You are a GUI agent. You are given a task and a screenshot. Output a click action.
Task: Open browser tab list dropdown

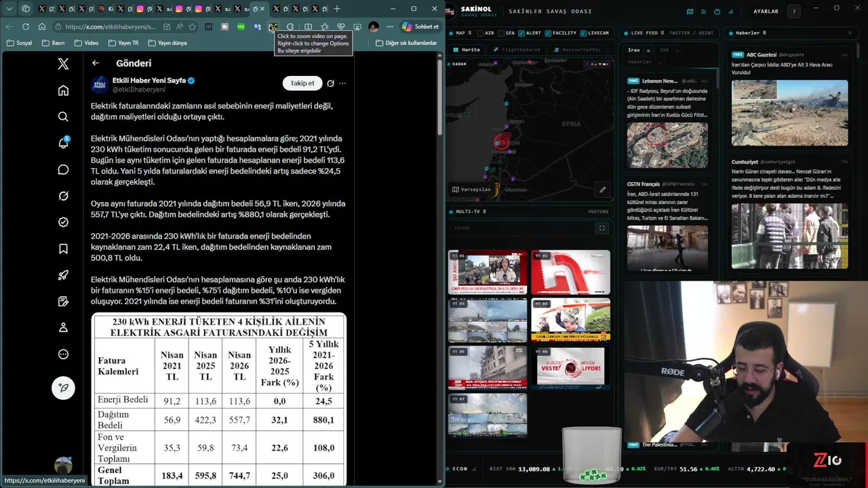pyautogui.click(x=9, y=9)
